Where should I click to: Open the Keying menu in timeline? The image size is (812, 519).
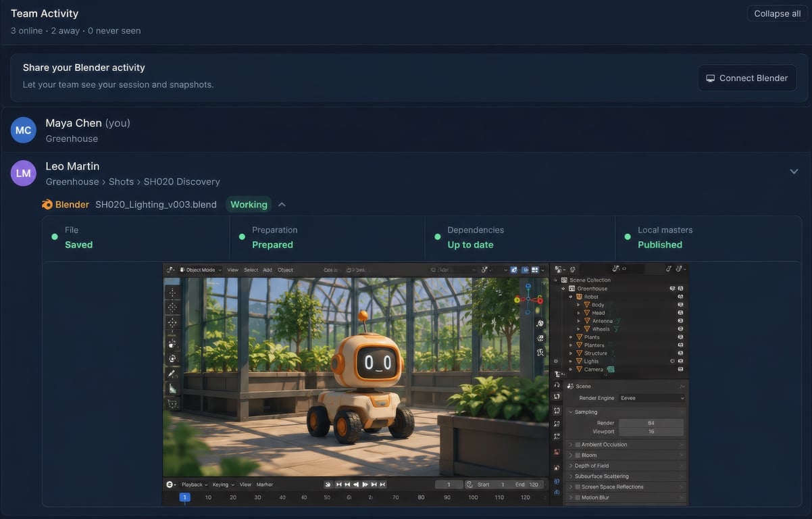tap(223, 485)
